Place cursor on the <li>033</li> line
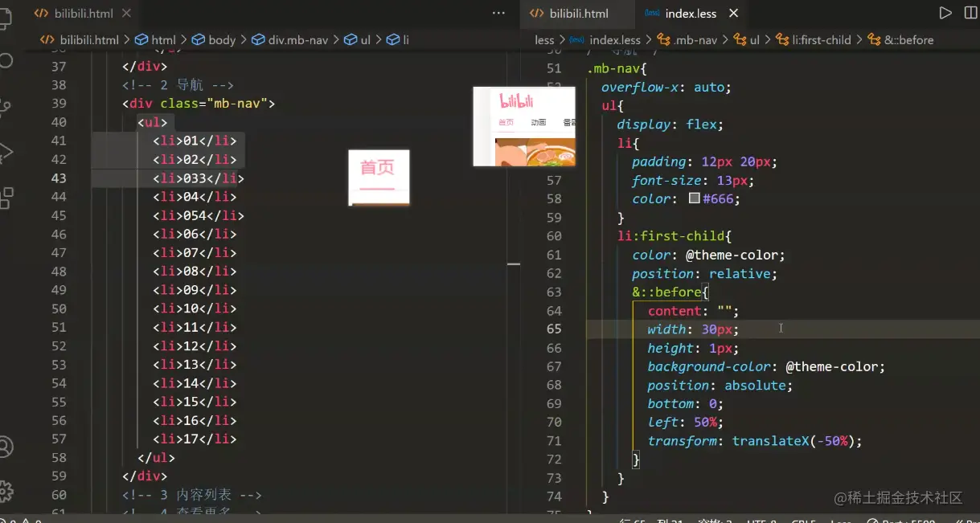This screenshot has width=980, height=523. coord(198,178)
